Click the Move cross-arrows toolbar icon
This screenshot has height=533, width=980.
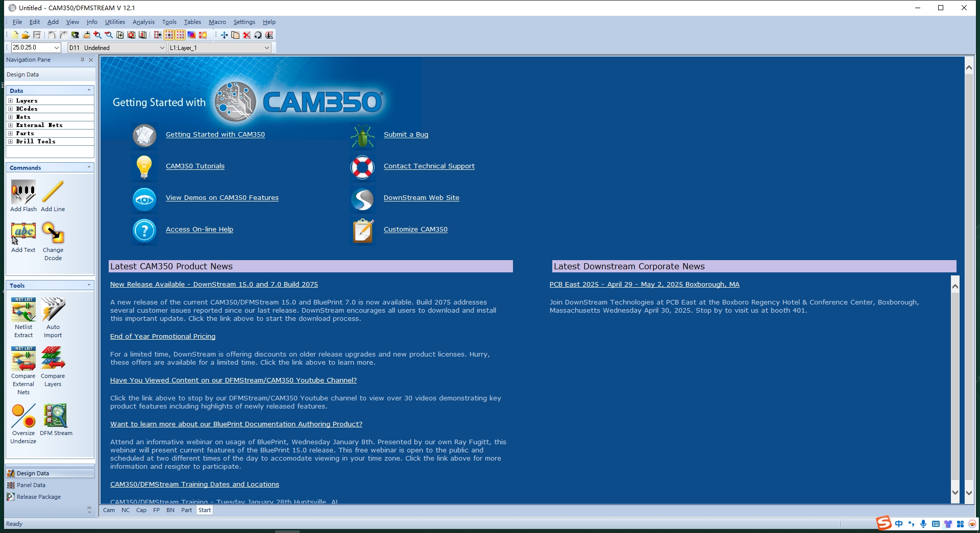[224, 35]
